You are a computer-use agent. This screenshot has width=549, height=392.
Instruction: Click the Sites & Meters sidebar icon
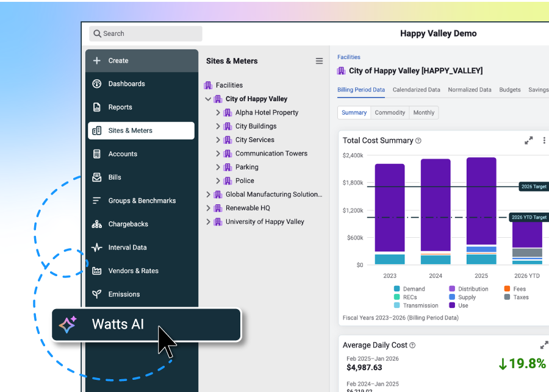[97, 130]
